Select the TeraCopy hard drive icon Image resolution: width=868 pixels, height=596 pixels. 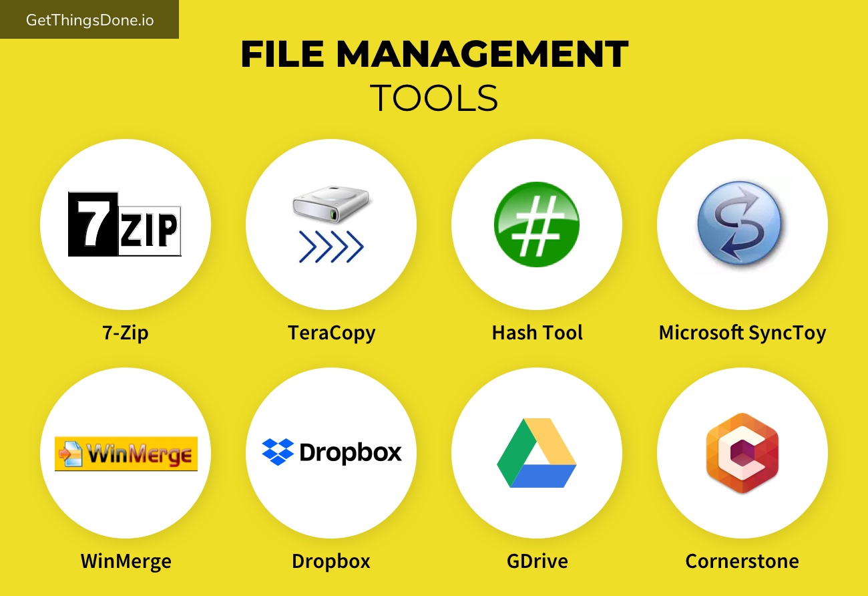pyautogui.click(x=331, y=207)
